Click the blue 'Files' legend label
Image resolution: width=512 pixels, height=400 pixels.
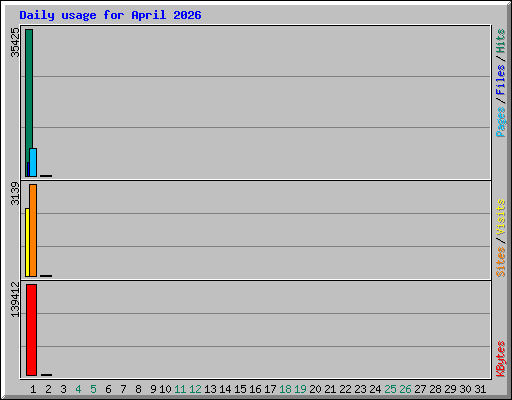(501, 79)
